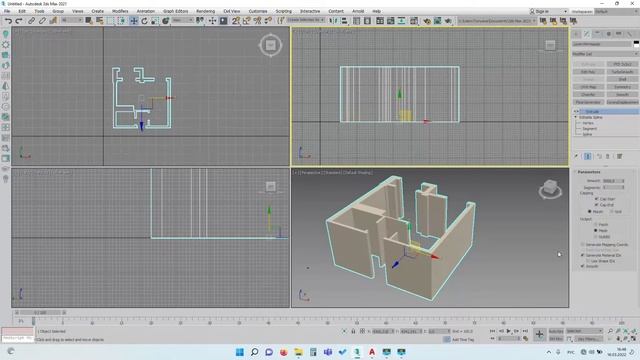Viewport: 640px width, 360px height.
Task: Activate the Select and Link tool
Action: pyautogui.click(x=31, y=21)
